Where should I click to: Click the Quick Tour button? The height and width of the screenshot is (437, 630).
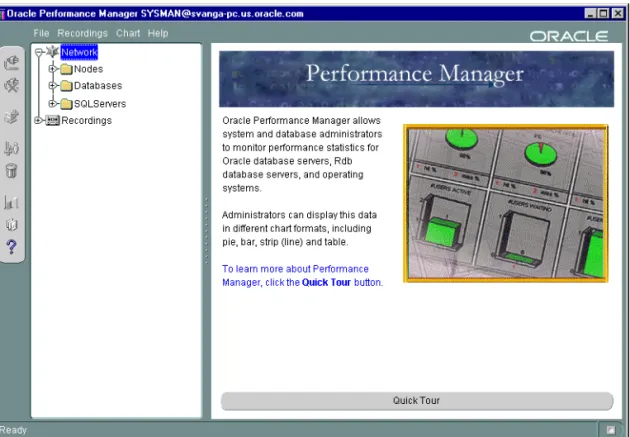(x=417, y=401)
